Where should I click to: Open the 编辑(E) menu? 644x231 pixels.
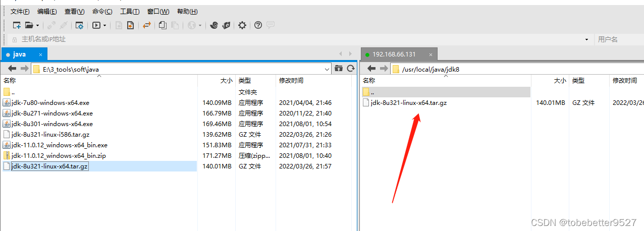47,12
